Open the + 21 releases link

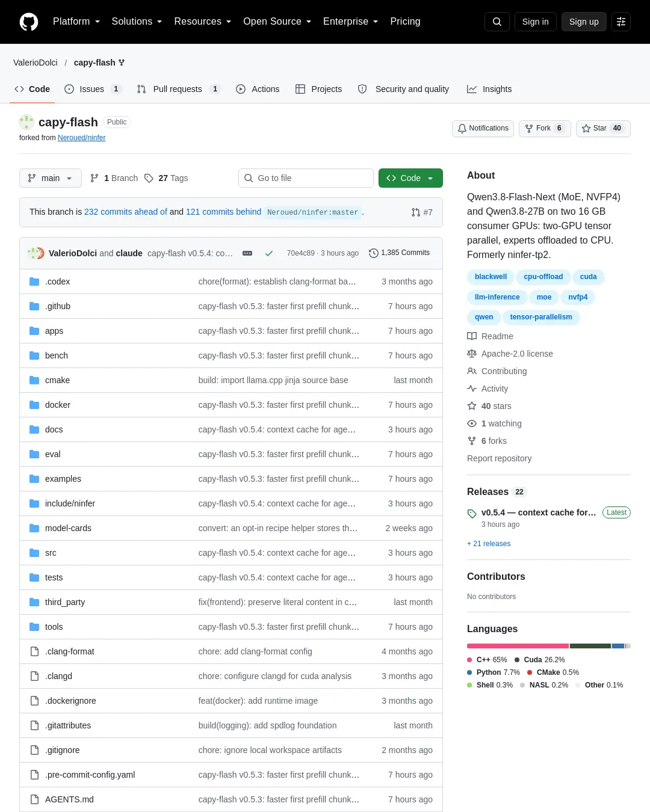pyautogui.click(x=489, y=544)
